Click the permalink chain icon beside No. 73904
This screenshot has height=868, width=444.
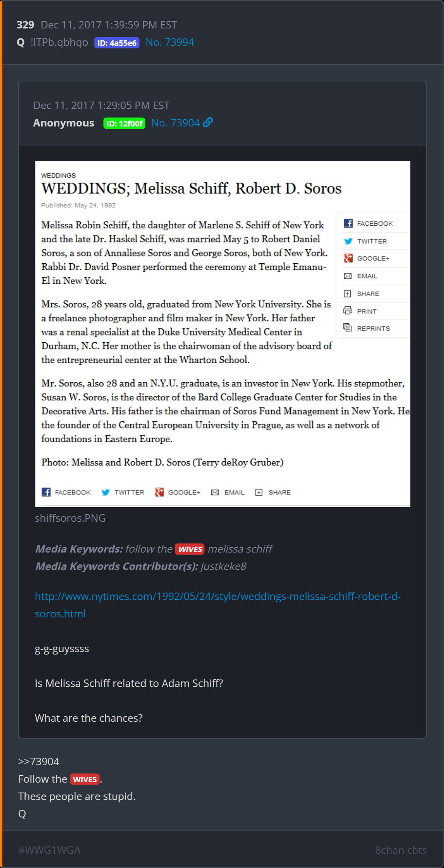tap(208, 123)
